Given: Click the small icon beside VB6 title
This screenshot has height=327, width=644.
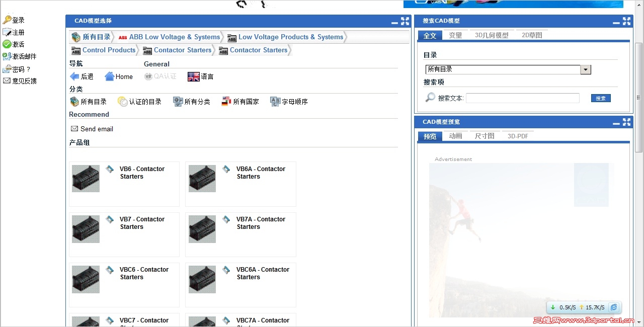Looking at the screenshot, I should 110,169.
